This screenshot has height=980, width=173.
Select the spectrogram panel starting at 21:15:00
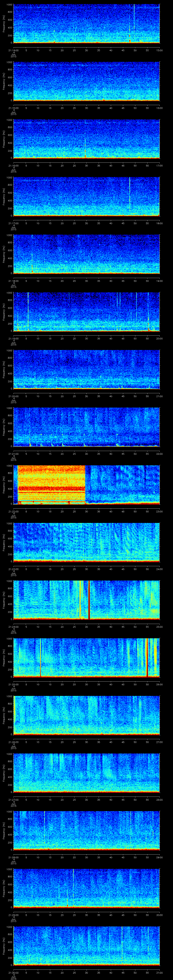86,81
